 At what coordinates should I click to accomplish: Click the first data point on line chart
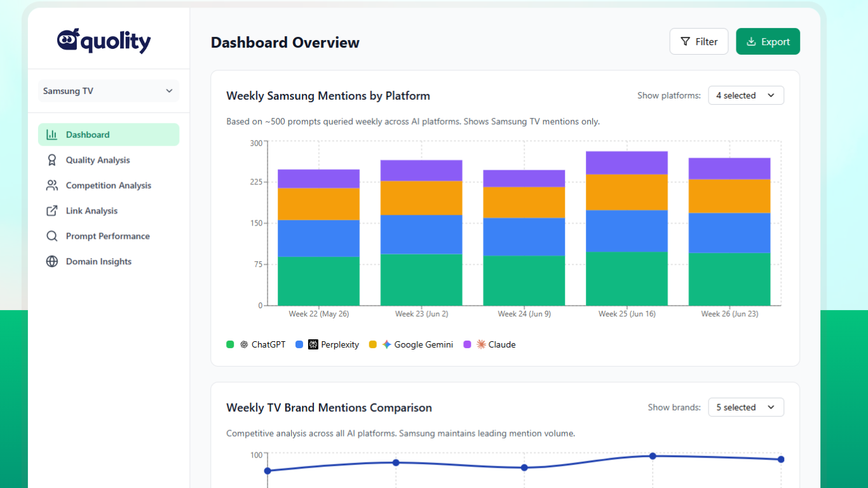pyautogui.click(x=268, y=471)
